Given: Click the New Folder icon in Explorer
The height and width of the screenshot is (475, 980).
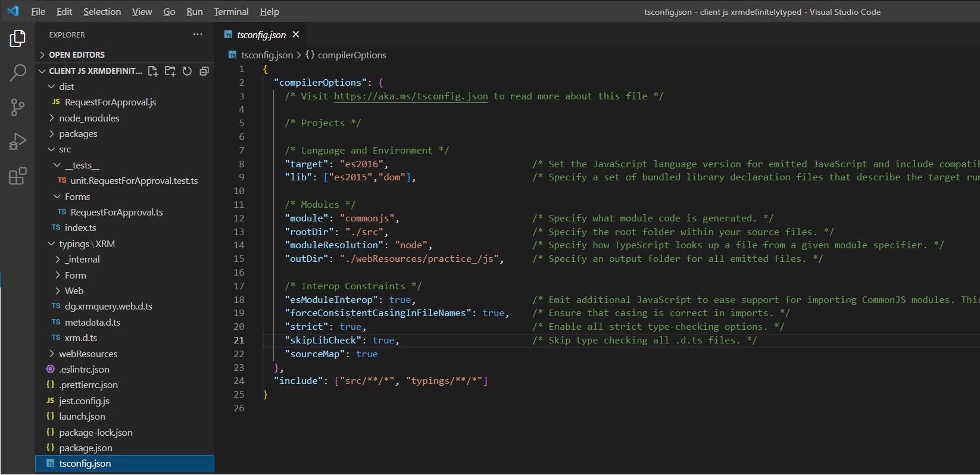Looking at the screenshot, I should [x=170, y=71].
